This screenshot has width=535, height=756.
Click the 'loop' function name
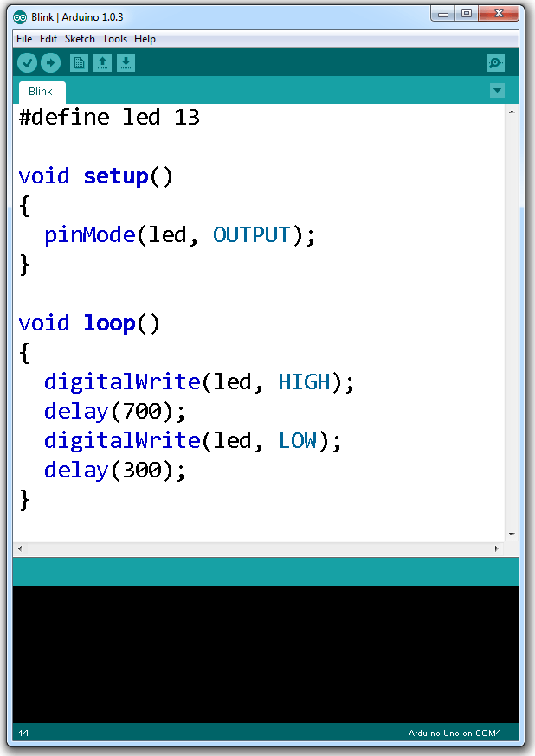[109, 324]
